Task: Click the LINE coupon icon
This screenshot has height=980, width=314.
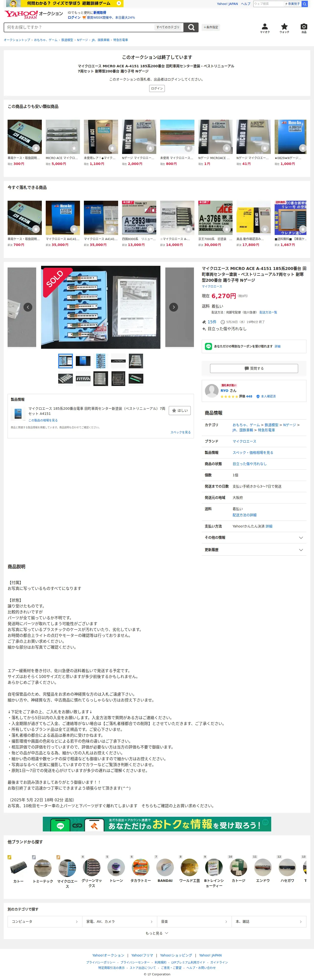Action: click(x=208, y=346)
